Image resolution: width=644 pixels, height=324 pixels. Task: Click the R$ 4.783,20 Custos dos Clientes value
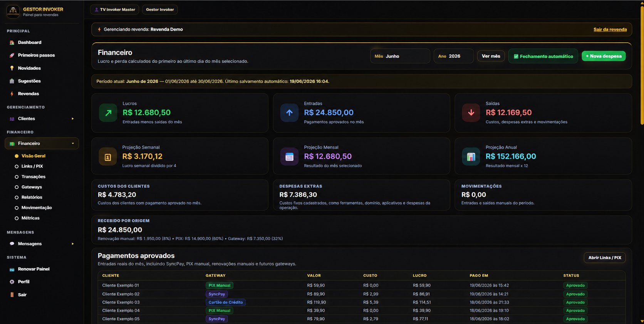point(117,195)
